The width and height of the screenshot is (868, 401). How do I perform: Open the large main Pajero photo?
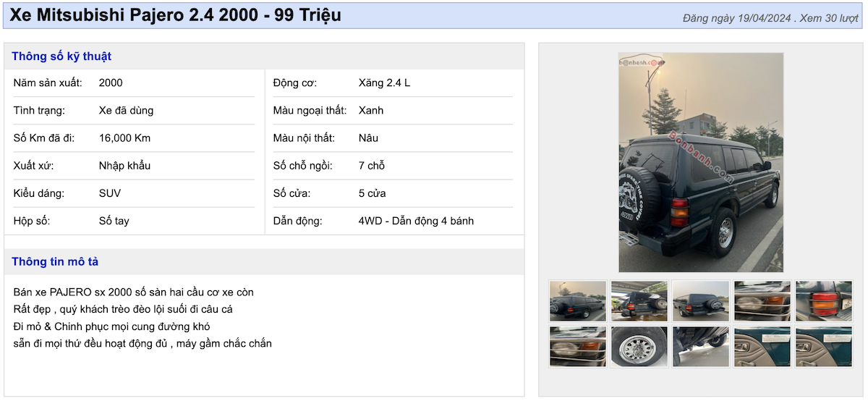700,162
